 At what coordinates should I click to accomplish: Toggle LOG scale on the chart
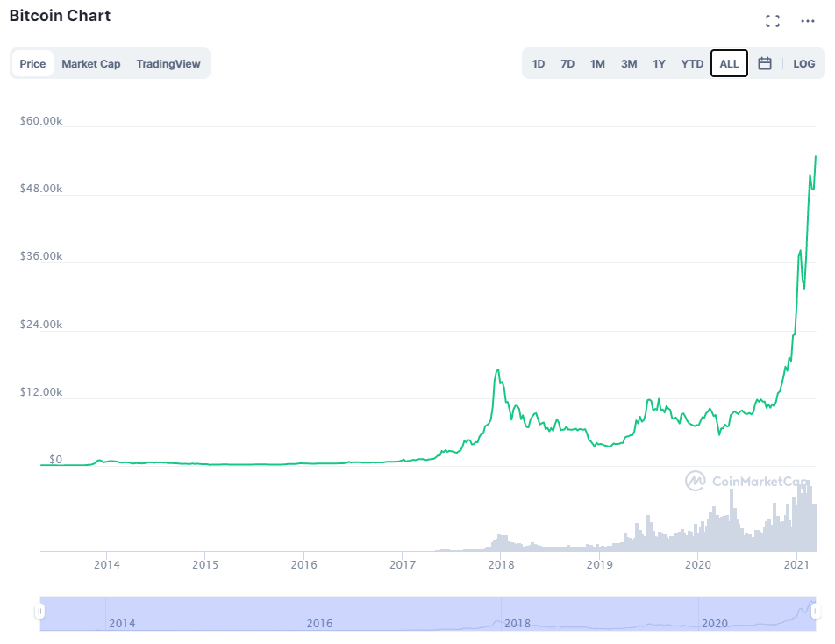pyautogui.click(x=803, y=63)
